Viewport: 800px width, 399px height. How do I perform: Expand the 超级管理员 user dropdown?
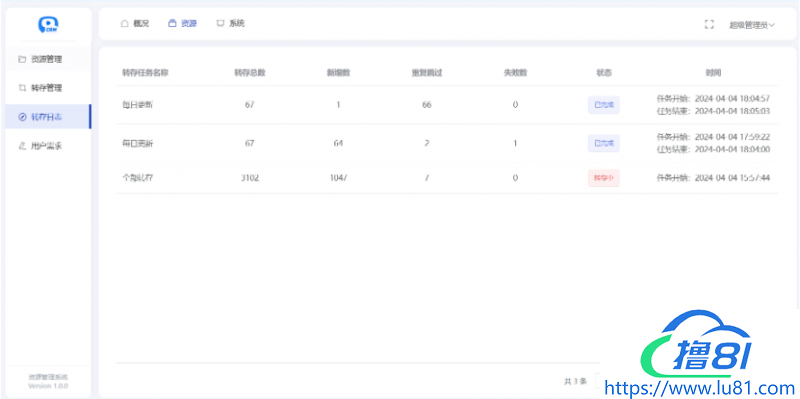[752, 24]
